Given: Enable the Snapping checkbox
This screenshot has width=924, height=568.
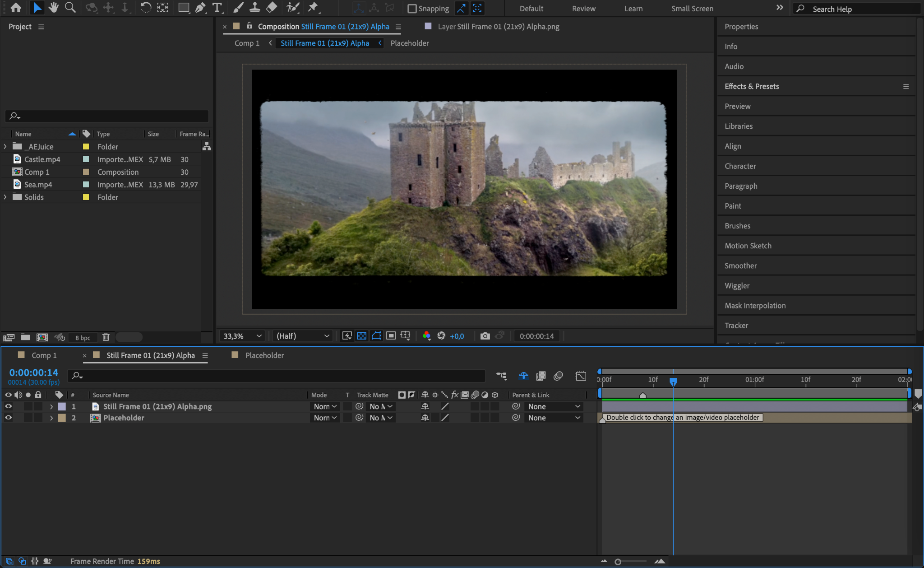Looking at the screenshot, I should coord(412,9).
